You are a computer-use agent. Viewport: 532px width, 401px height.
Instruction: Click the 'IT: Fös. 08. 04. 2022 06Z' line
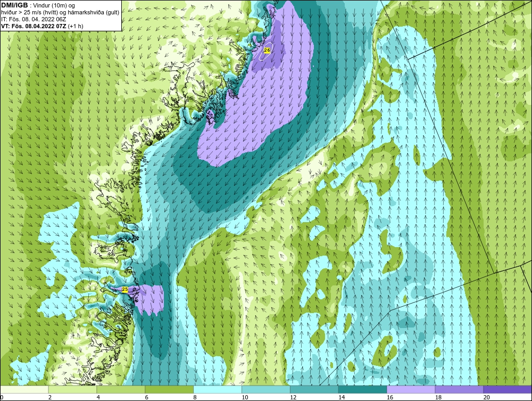tap(34, 19)
